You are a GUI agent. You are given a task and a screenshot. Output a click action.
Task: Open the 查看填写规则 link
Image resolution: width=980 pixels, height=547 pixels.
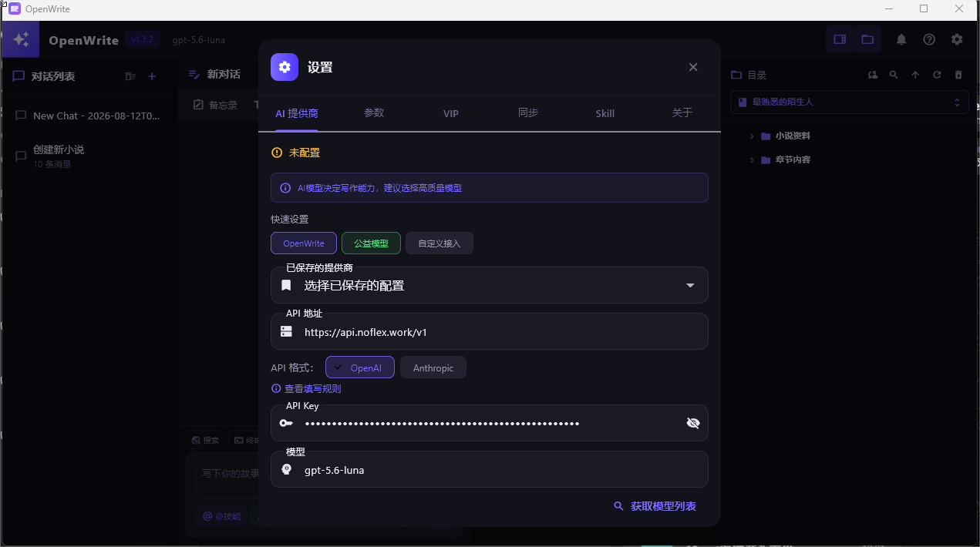(306, 389)
